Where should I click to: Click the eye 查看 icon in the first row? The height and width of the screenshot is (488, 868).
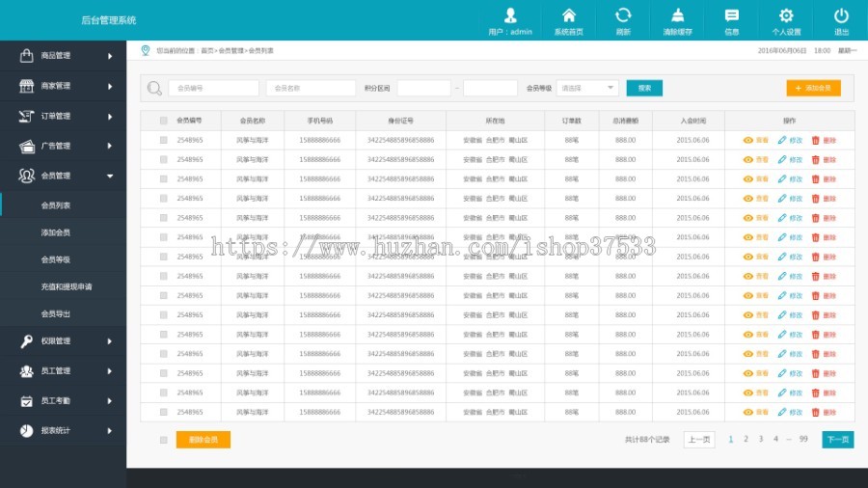[747, 140]
